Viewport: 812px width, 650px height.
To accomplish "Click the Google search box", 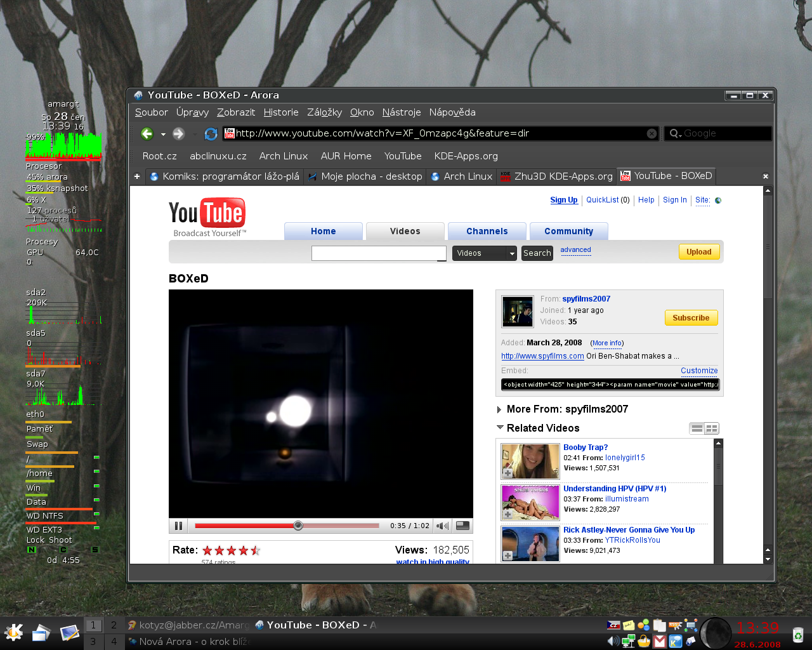I will pos(718,133).
